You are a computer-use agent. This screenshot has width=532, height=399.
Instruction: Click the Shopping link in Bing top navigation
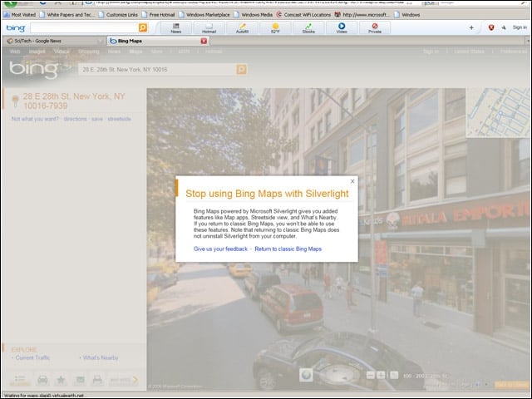(x=89, y=52)
